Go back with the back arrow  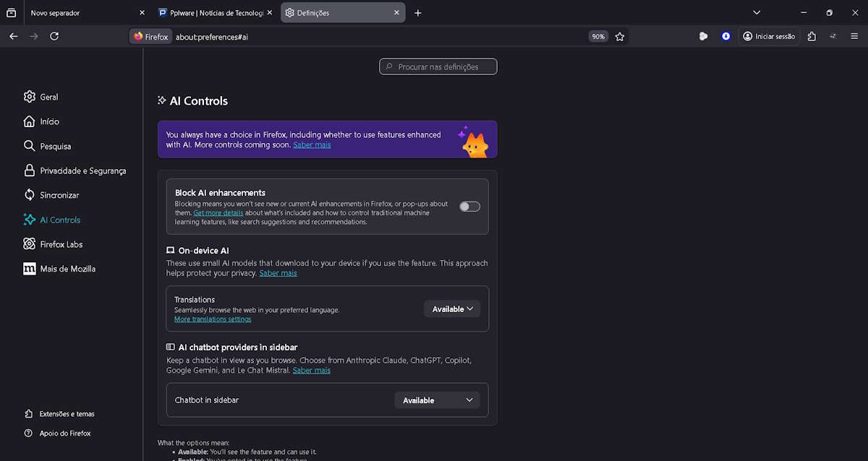coord(14,36)
